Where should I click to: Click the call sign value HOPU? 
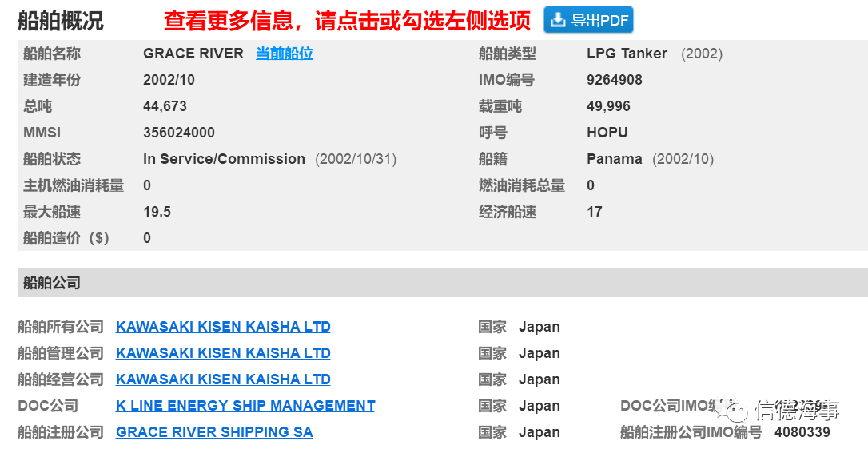[607, 133]
